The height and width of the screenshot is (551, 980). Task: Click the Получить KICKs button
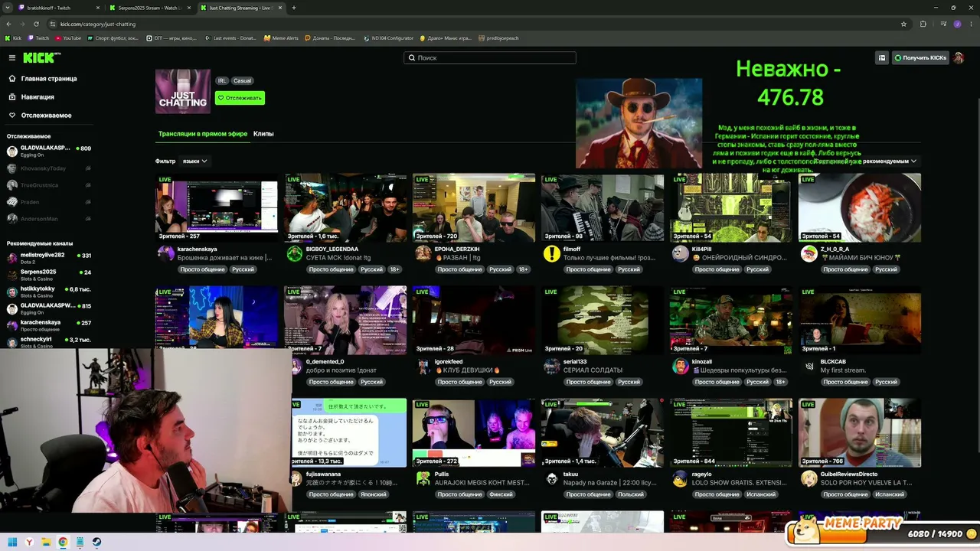920,58
